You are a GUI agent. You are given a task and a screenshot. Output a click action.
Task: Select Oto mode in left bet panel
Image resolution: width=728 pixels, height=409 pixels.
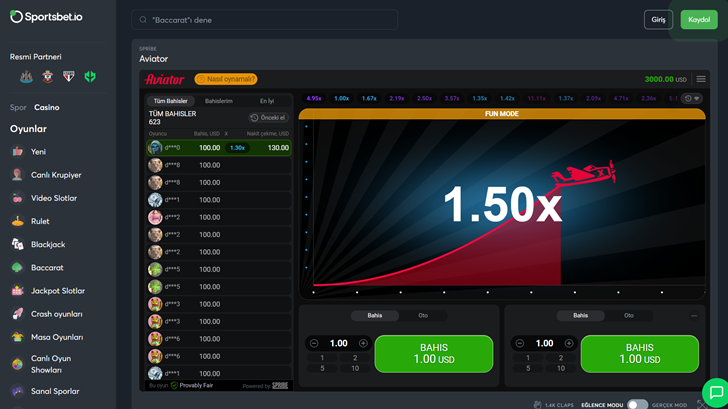pos(423,316)
